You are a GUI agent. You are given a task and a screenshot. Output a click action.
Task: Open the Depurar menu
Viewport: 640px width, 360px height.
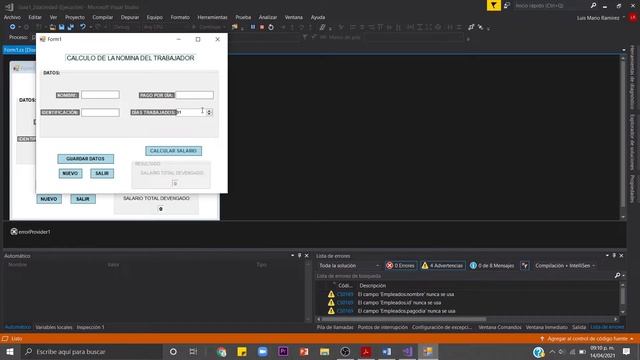click(130, 17)
